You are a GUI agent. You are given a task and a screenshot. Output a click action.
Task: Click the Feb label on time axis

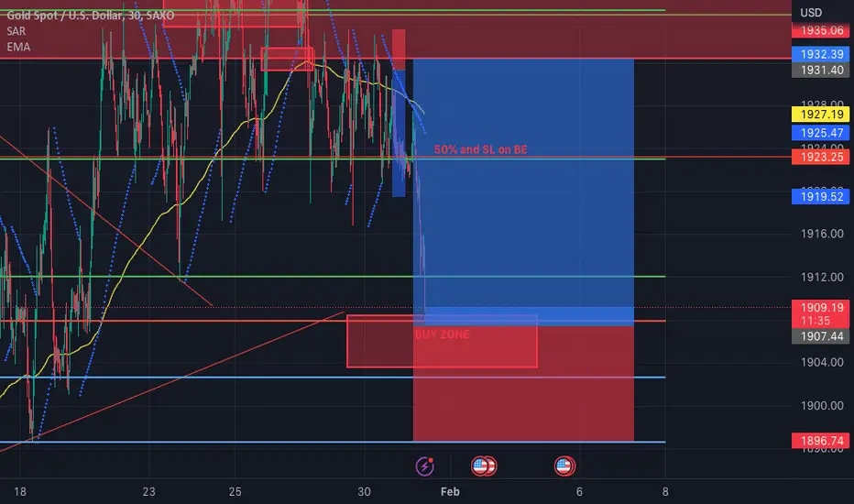[x=450, y=491]
